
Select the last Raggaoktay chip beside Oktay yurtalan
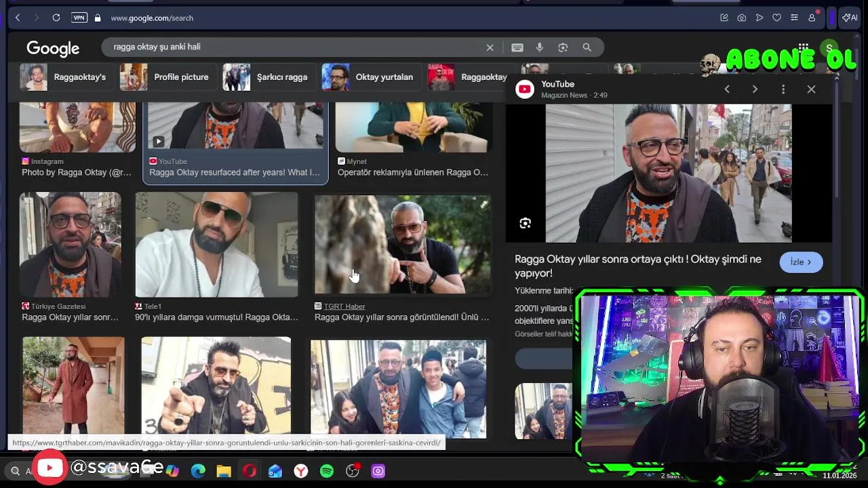coord(468,77)
